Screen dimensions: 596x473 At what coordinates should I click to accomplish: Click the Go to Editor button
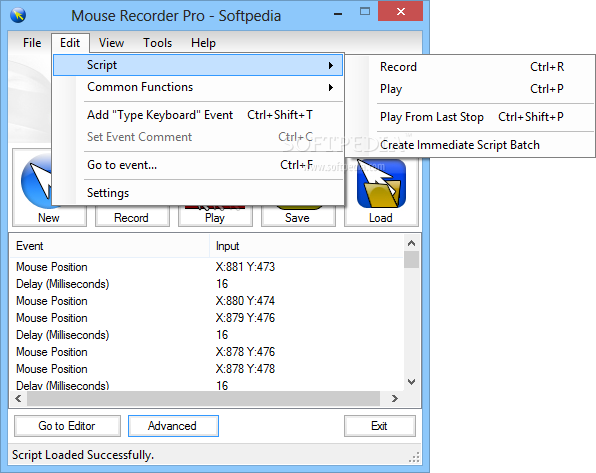click(67, 426)
